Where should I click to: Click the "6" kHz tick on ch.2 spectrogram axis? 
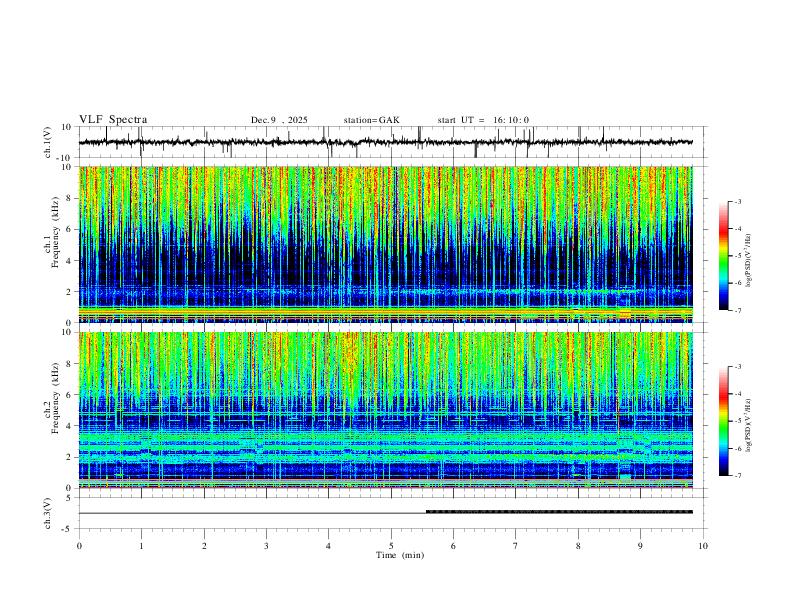70,395
